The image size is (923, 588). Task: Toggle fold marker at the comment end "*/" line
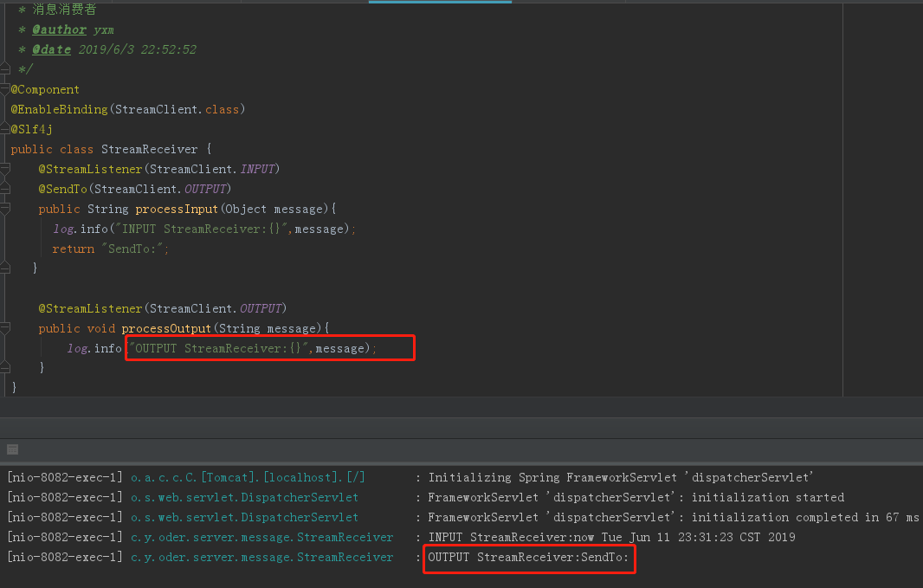(5, 69)
